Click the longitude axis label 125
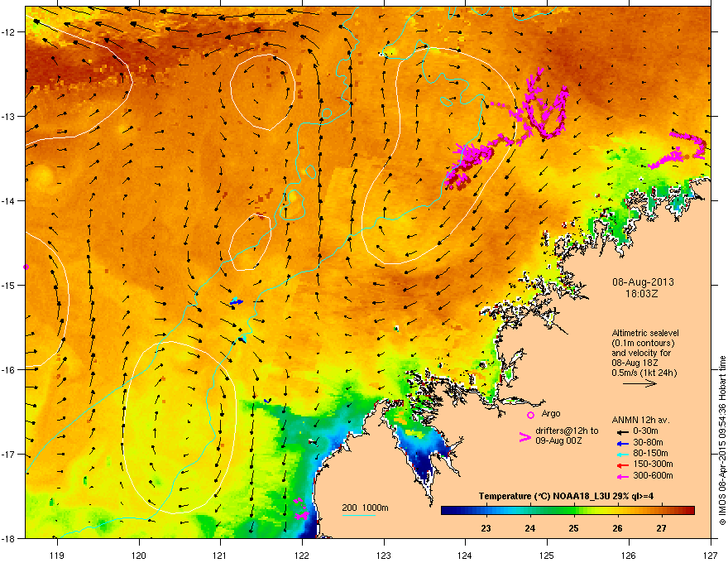This screenshot has height=563, width=728. [x=547, y=555]
